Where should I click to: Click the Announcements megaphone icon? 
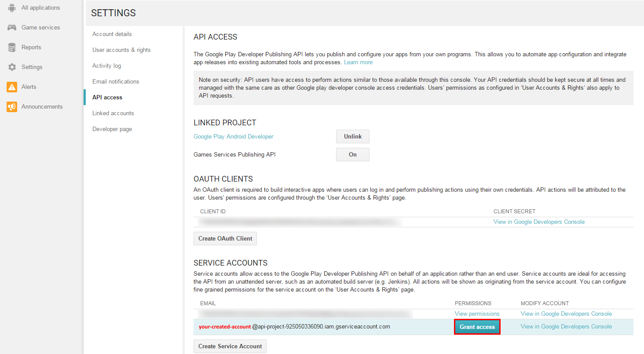click(12, 107)
